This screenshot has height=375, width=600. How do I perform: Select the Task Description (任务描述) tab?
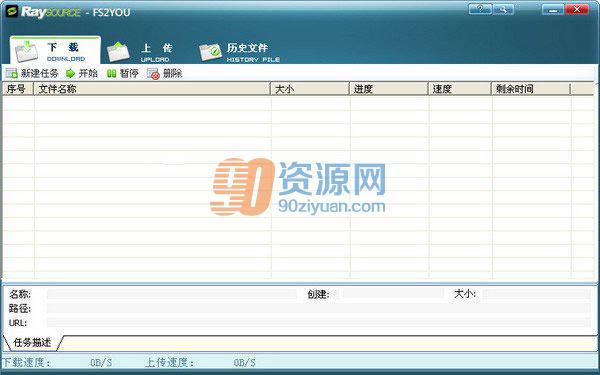(32, 342)
